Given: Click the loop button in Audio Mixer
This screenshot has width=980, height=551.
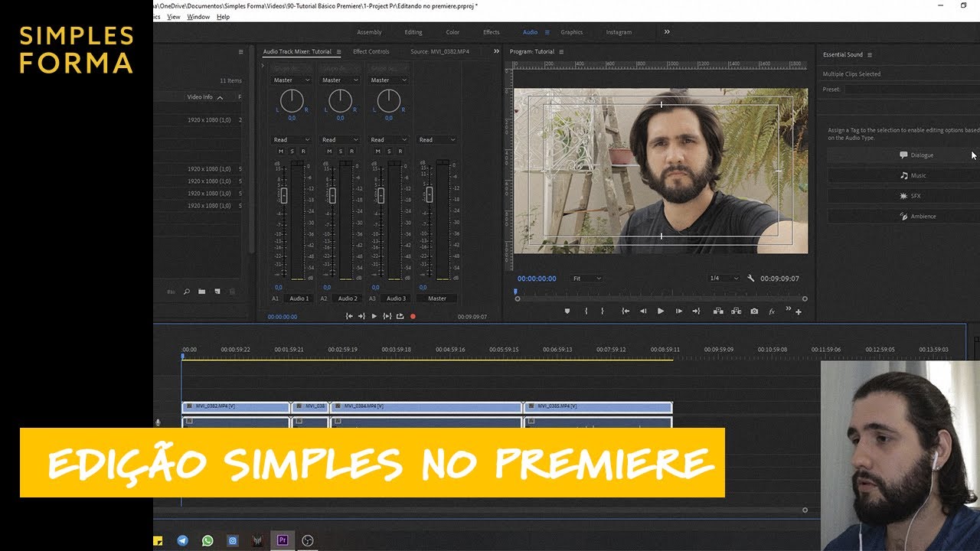Looking at the screenshot, I should pos(400,316).
